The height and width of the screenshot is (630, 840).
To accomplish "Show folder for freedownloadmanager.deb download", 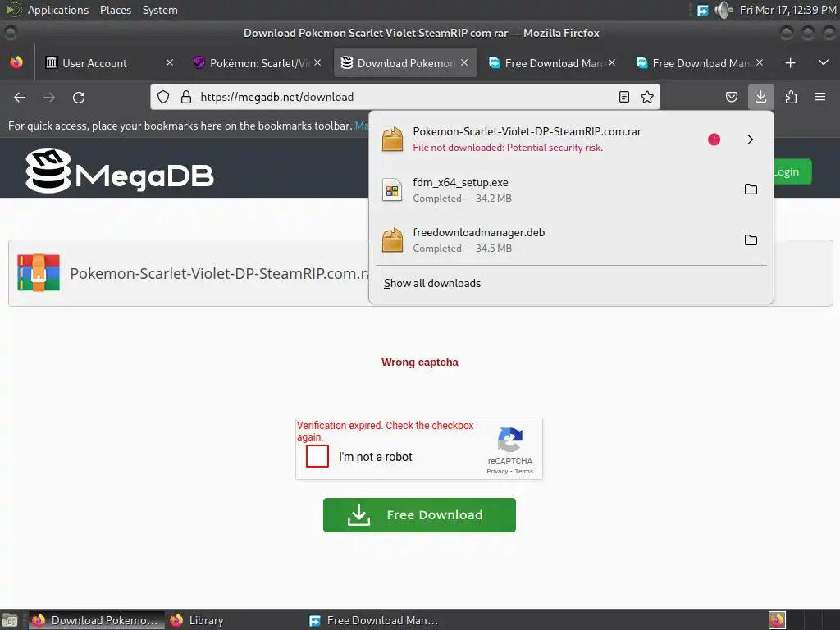I will click(x=751, y=240).
